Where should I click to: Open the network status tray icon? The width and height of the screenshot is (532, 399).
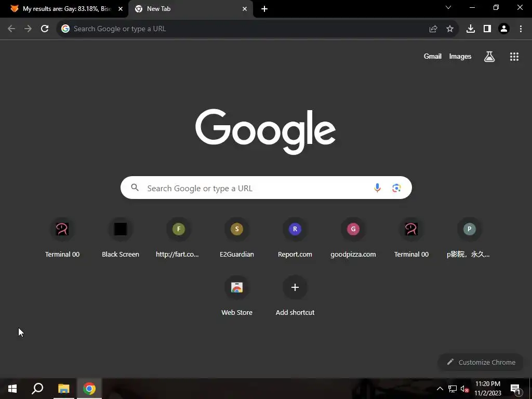[453, 389]
